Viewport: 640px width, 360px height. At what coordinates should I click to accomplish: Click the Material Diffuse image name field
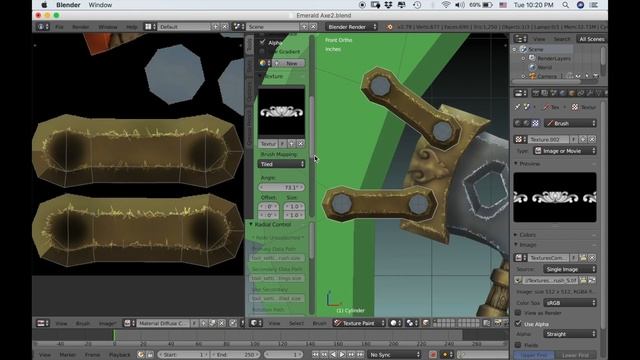click(x=162, y=323)
